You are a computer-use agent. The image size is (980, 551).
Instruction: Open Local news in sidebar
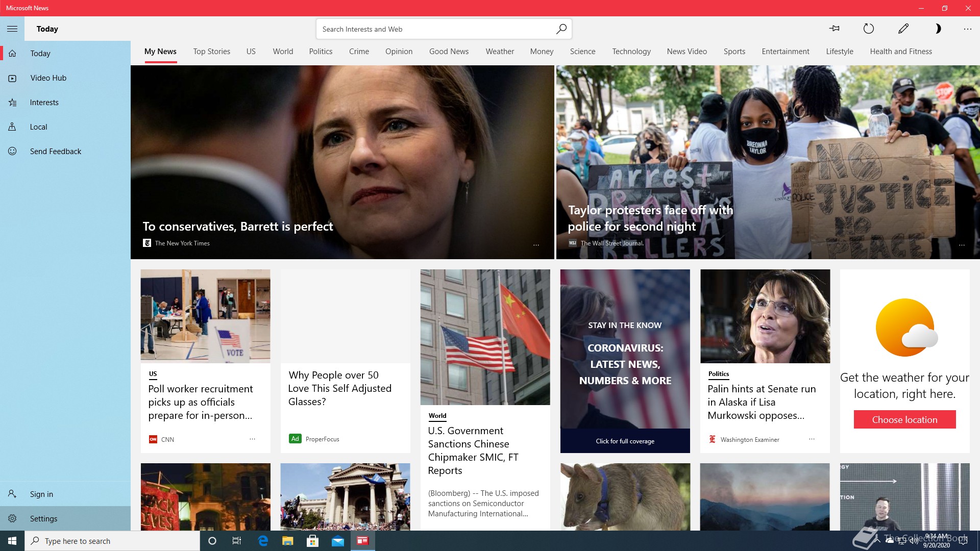click(x=65, y=127)
